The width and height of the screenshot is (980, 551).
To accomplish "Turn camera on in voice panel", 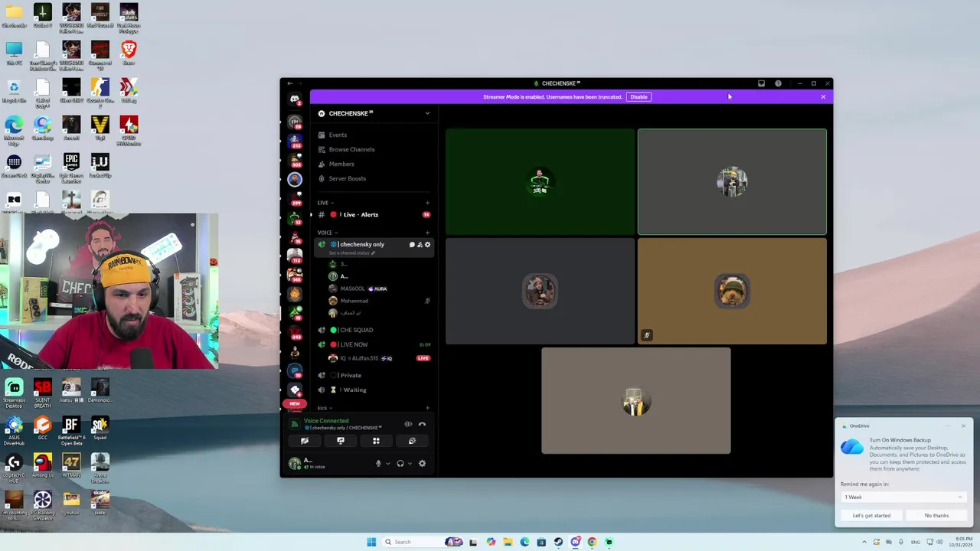I will point(305,441).
